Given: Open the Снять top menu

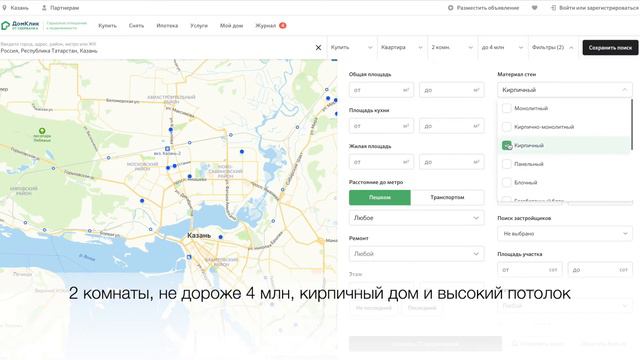Looking at the screenshot, I should coord(136,26).
